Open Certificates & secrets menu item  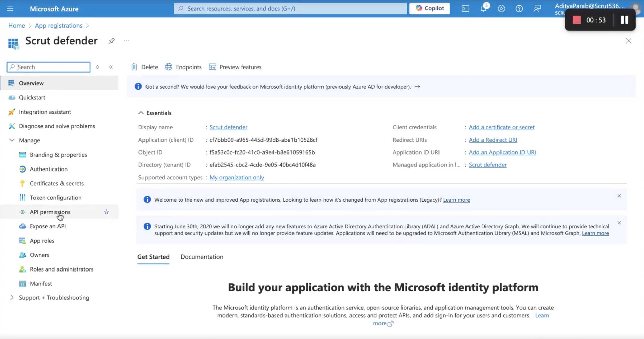[x=56, y=183]
